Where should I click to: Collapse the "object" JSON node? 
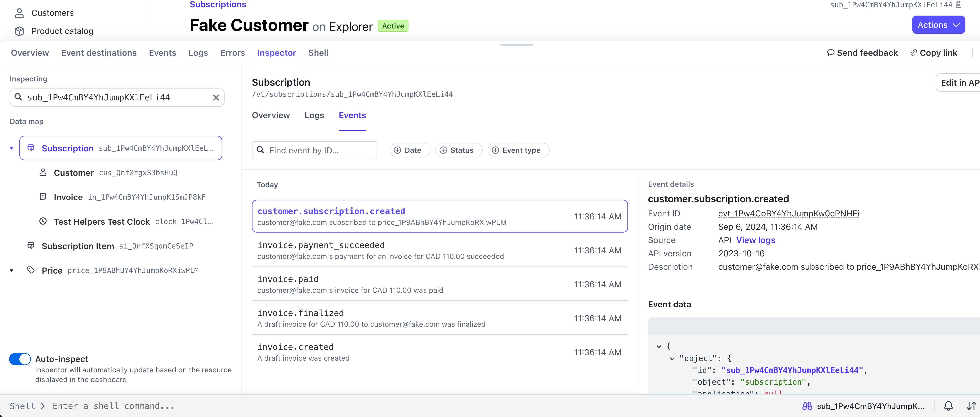click(x=672, y=358)
